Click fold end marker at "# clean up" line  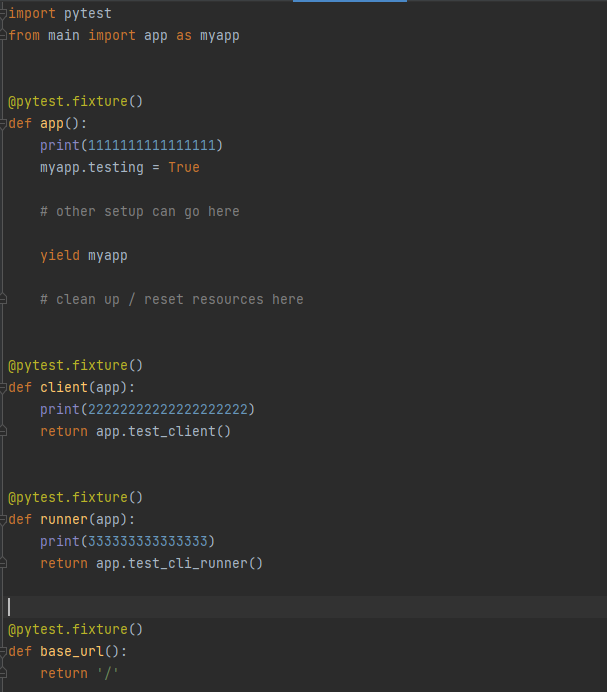click(x=3, y=300)
